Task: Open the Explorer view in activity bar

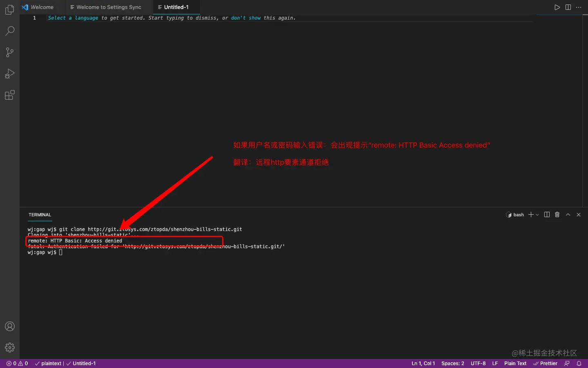Action: pos(10,9)
